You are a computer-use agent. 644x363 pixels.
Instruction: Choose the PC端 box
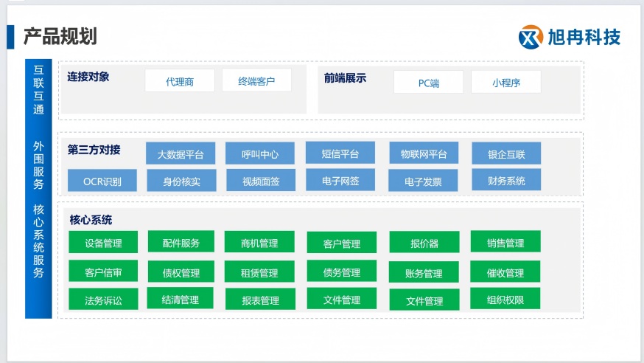tap(428, 83)
